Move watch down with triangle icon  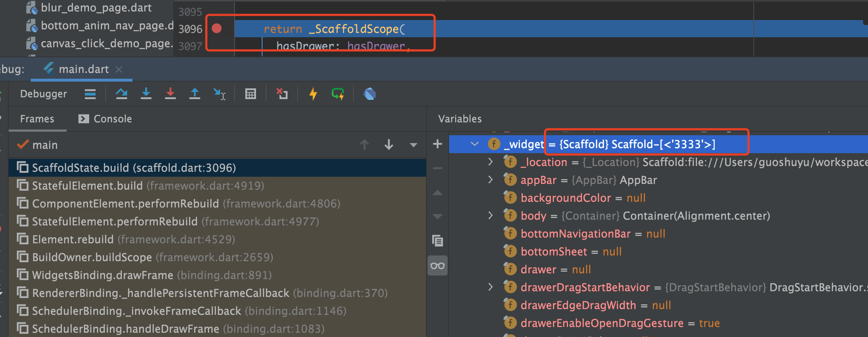[438, 216]
